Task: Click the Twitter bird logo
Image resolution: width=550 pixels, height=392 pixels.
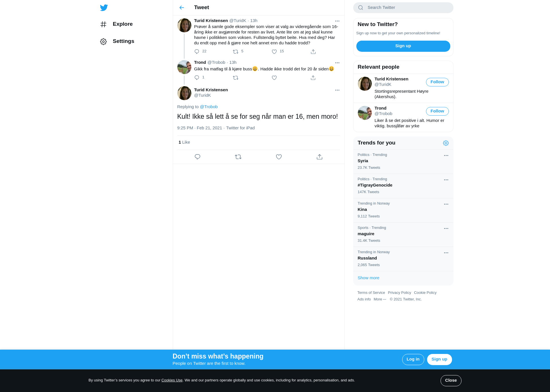Action: [x=104, y=8]
